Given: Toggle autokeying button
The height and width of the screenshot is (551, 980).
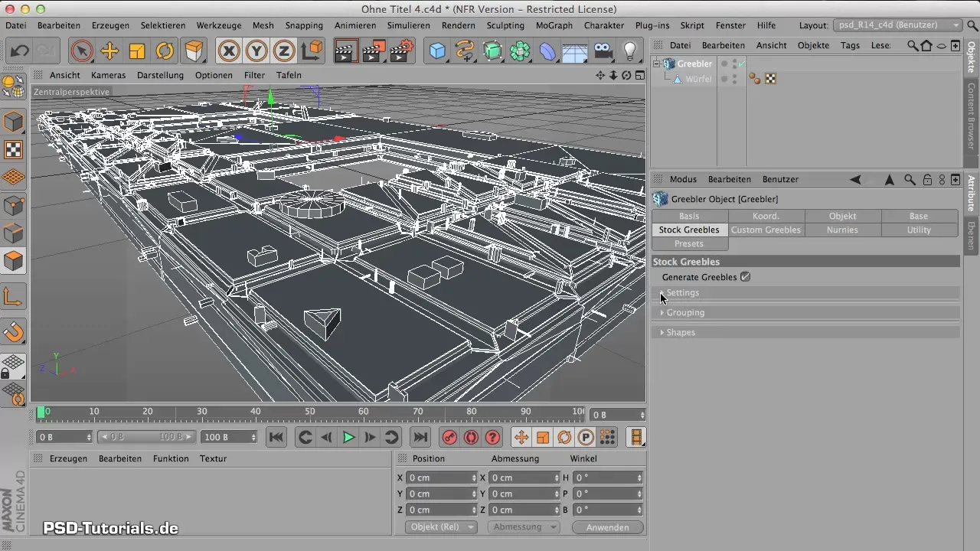Looking at the screenshot, I should (471, 437).
